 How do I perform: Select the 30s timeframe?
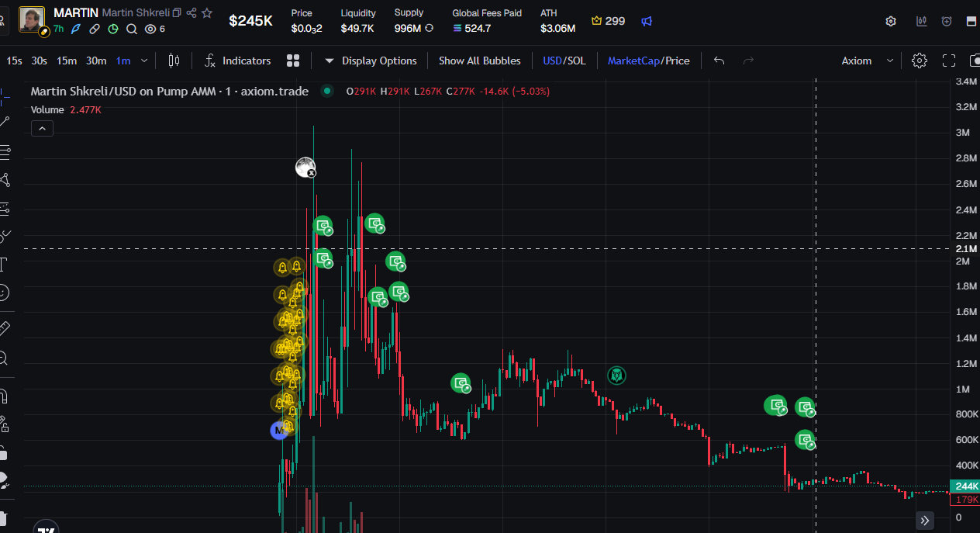click(x=39, y=61)
